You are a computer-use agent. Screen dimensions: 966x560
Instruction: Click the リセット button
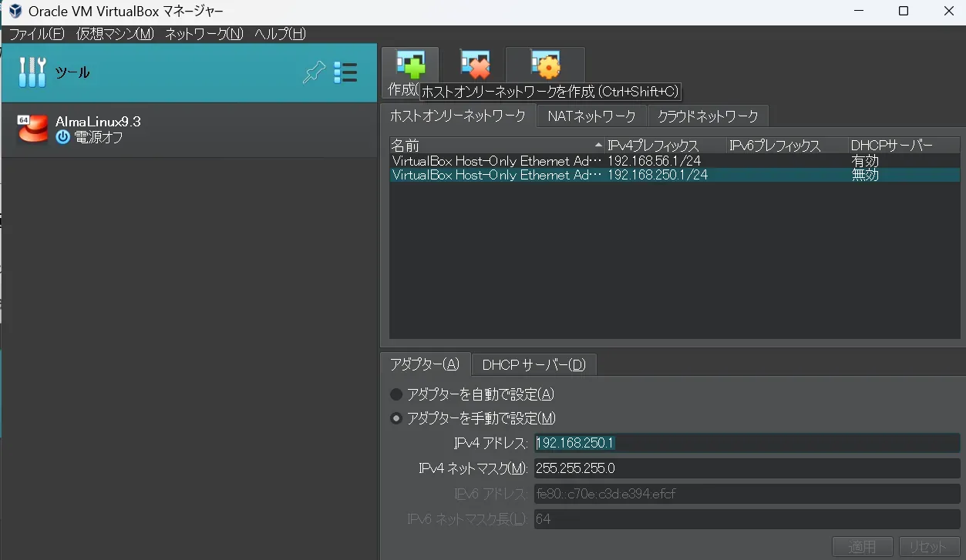pos(928,547)
